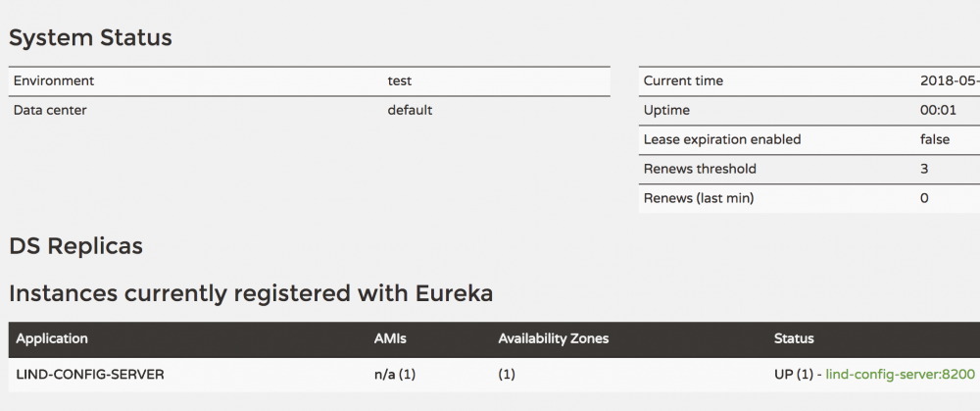Click the Instances currently registered with Eureka heading
Viewport: 980px width, 411px height.
[251, 292]
